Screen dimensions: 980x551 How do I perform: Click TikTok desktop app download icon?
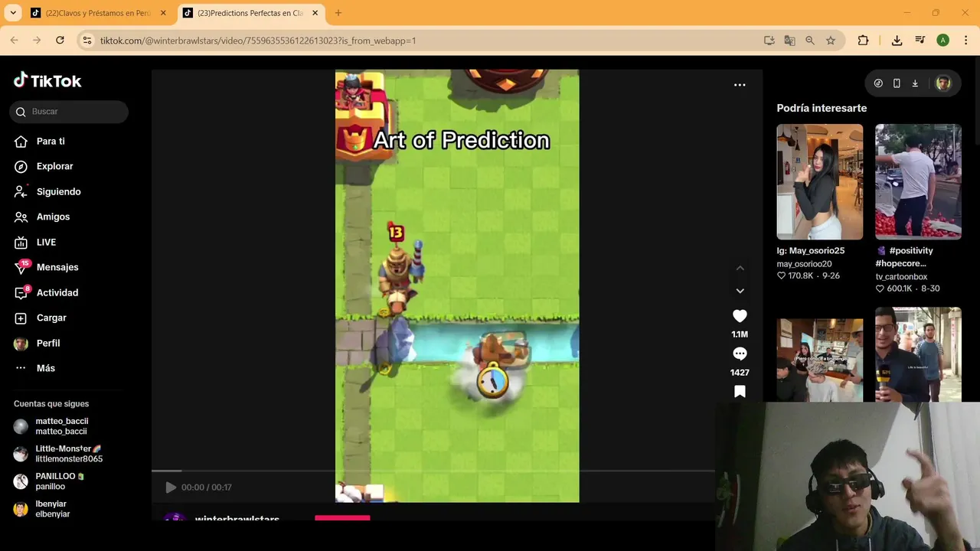click(x=915, y=83)
